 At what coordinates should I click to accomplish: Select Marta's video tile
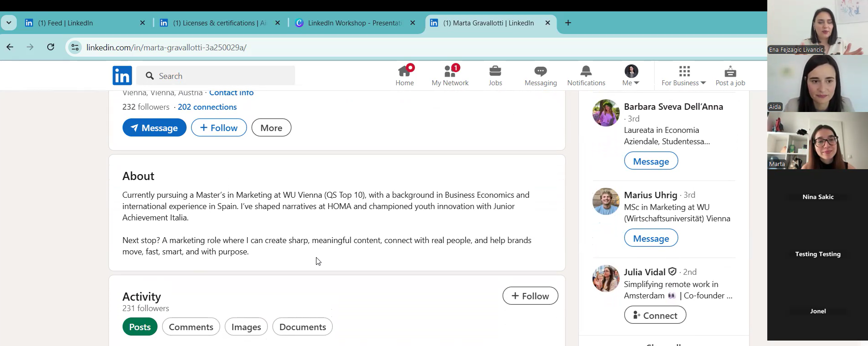tap(817, 141)
